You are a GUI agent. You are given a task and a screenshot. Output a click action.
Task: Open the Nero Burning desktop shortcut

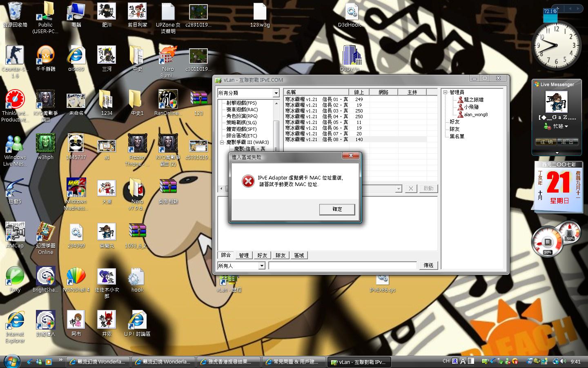pyautogui.click(x=167, y=61)
